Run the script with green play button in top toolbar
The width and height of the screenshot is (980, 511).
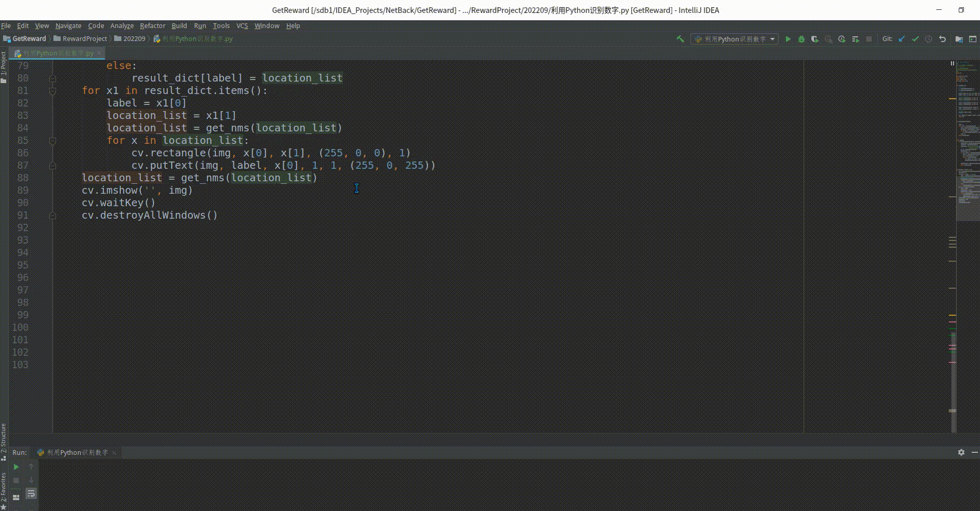click(x=788, y=39)
